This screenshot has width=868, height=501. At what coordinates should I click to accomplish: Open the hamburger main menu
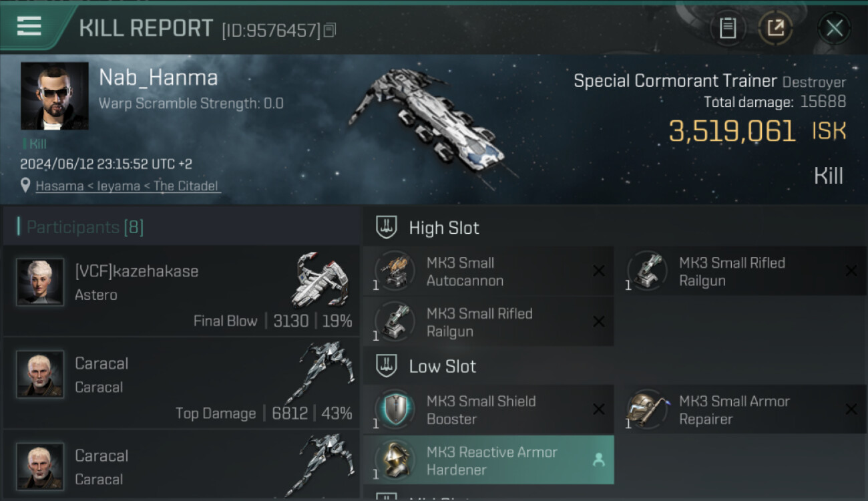29,27
